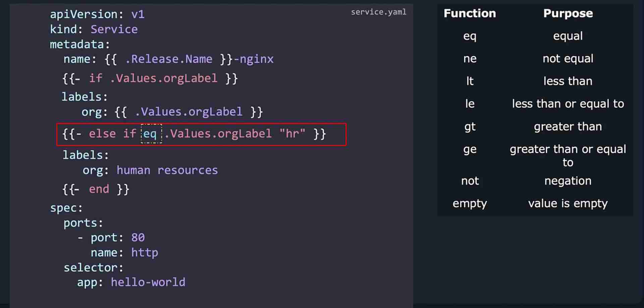
Task: Click the 'org: human resources' line
Action: (150, 170)
